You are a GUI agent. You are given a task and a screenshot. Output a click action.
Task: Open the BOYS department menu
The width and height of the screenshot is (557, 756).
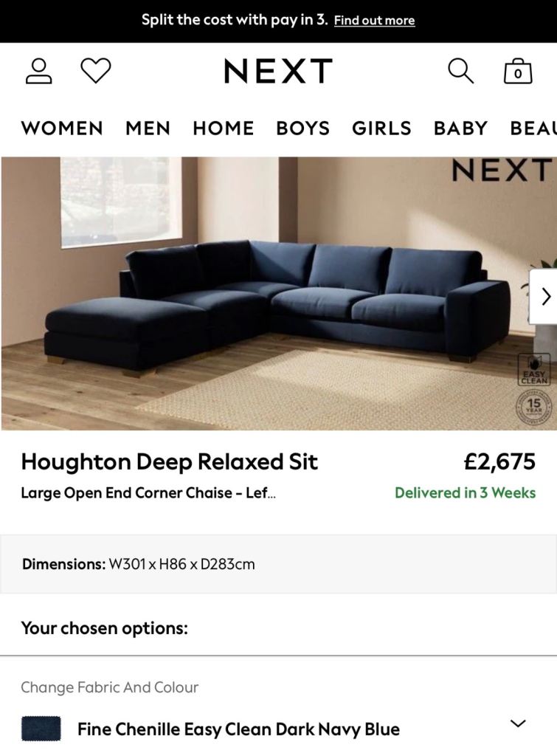pos(303,128)
